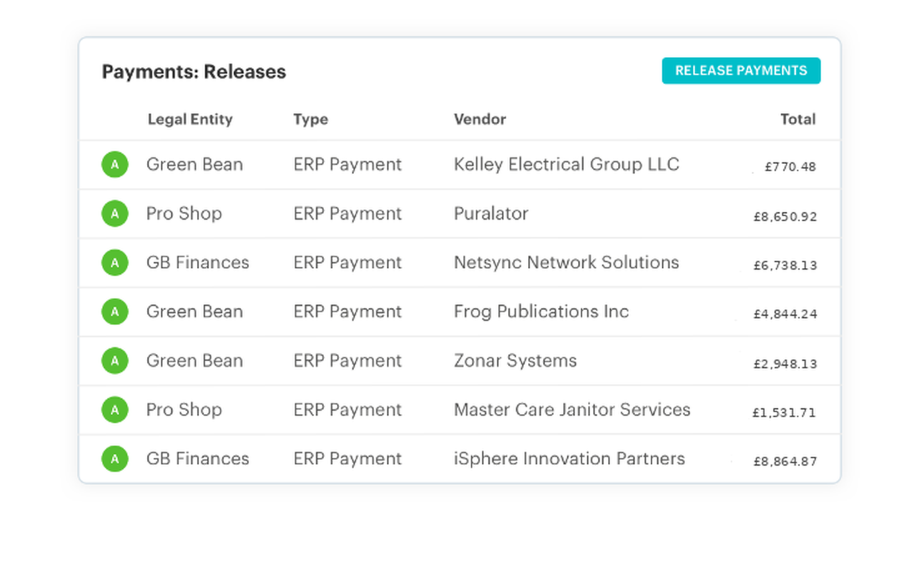Select Green Bean in Zonar Systems row
897x588 pixels.
click(x=194, y=361)
